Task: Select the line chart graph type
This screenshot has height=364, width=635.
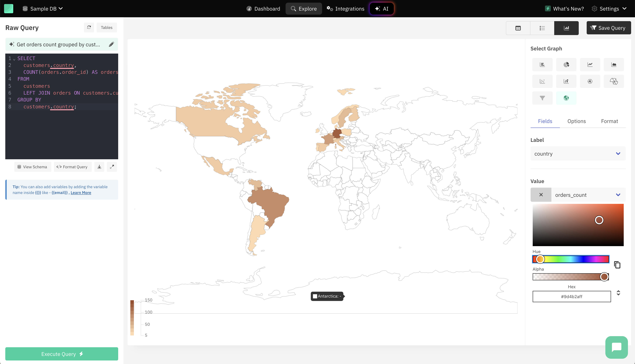Action: click(590, 64)
